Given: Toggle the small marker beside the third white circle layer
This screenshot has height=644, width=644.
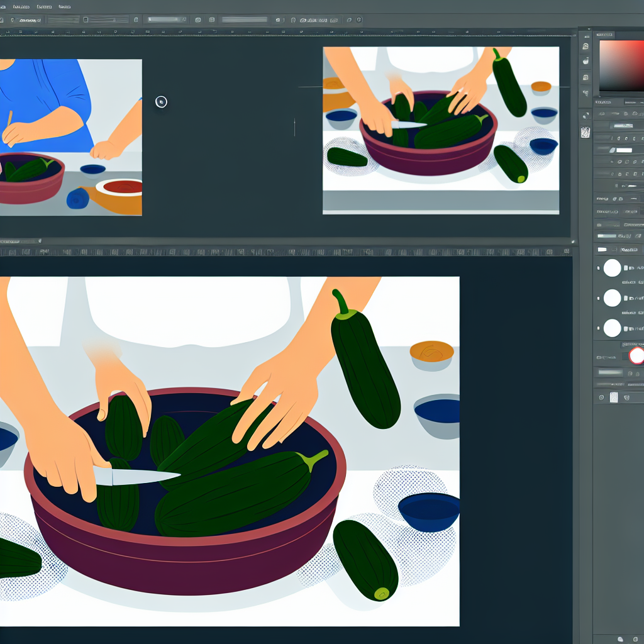Looking at the screenshot, I should tap(597, 328).
